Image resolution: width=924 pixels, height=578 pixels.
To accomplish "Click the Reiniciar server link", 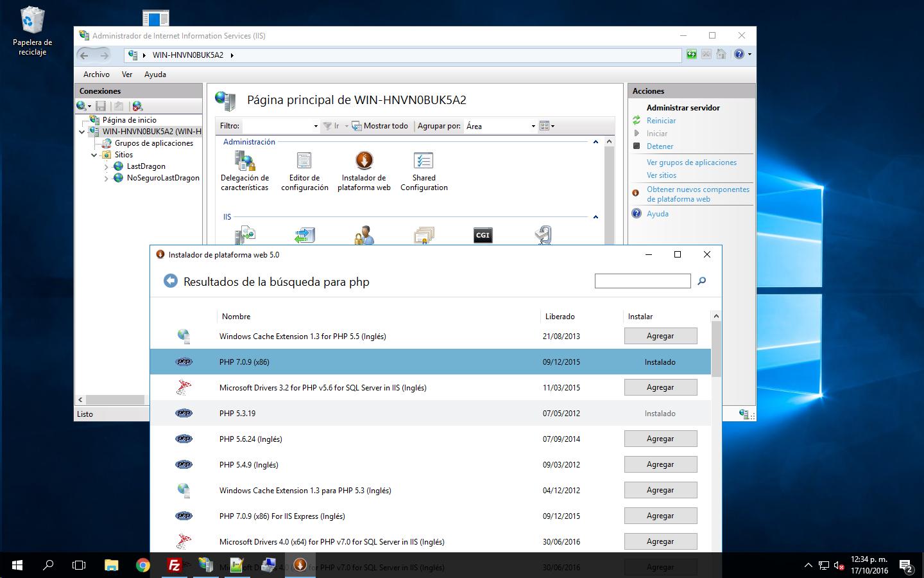I will tap(661, 121).
